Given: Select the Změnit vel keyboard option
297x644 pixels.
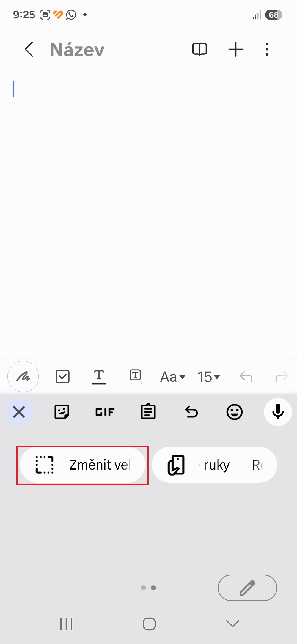Looking at the screenshot, I should [x=82, y=465].
